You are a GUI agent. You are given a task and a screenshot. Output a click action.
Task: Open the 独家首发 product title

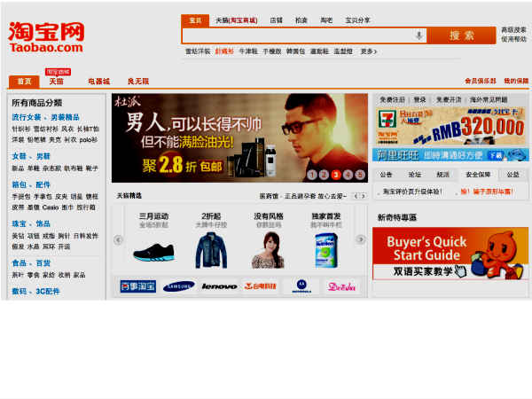tap(326, 216)
